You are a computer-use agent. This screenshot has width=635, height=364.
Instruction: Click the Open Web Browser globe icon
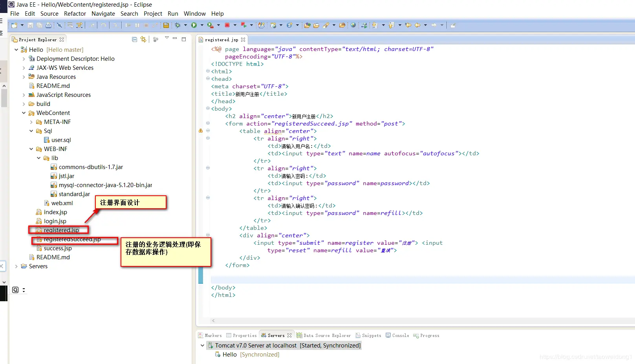click(x=353, y=25)
